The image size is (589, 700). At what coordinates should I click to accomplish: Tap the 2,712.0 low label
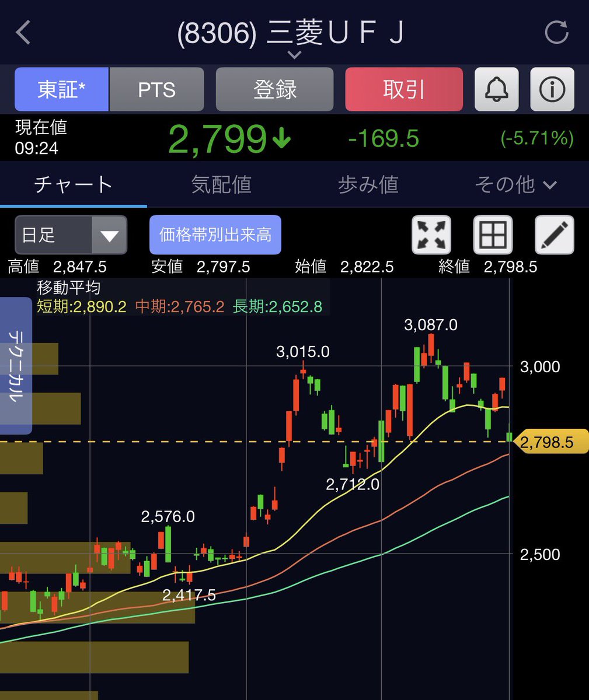353,484
